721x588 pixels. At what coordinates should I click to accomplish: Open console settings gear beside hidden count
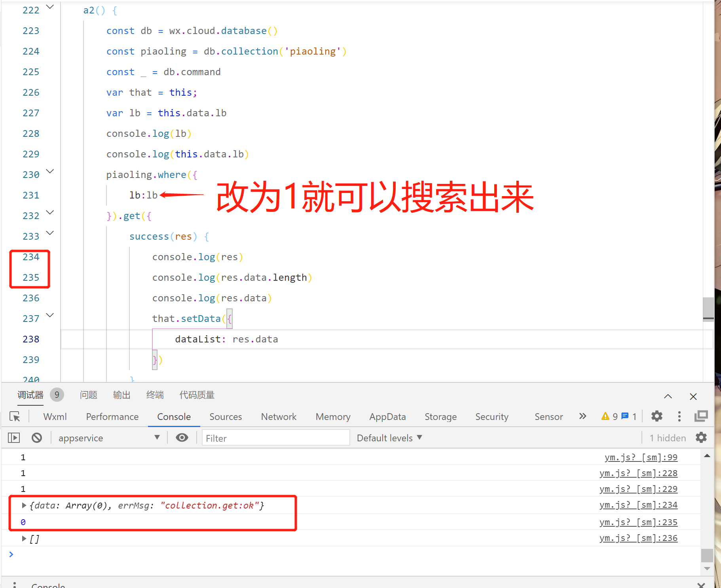coord(701,437)
